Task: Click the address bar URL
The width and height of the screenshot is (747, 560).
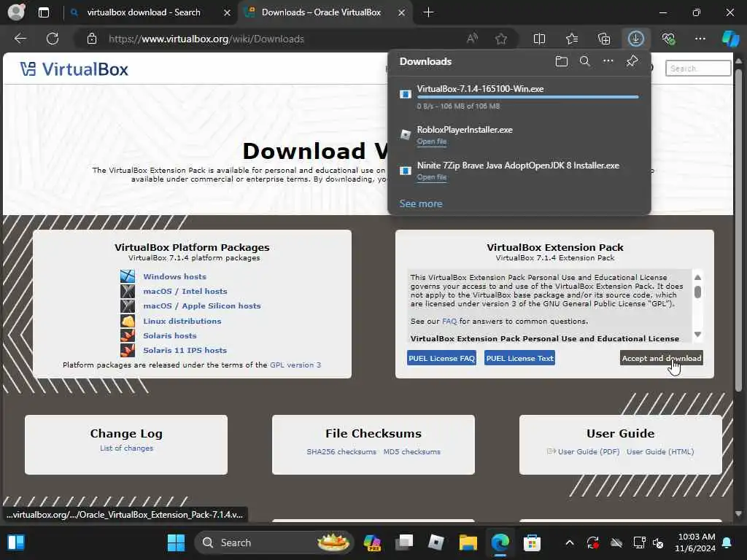Action: pos(206,39)
